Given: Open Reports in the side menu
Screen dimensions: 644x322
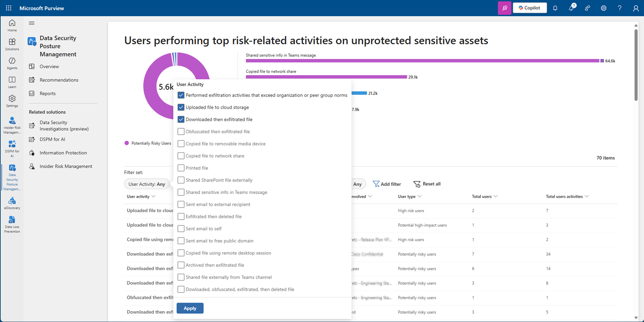Looking at the screenshot, I should 47,93.
